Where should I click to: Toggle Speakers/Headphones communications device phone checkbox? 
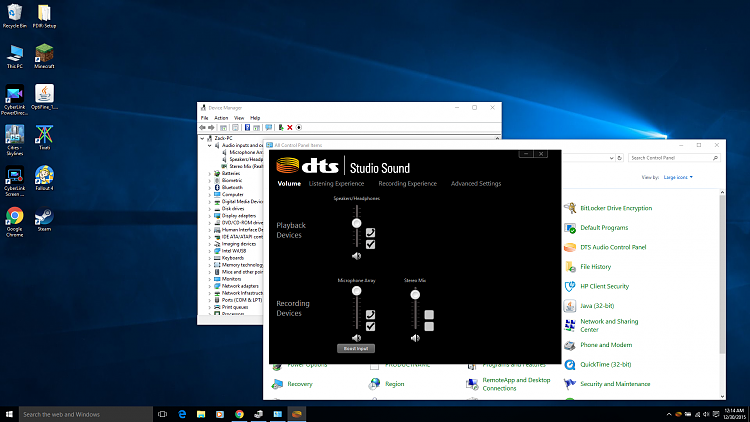(370, 233)
